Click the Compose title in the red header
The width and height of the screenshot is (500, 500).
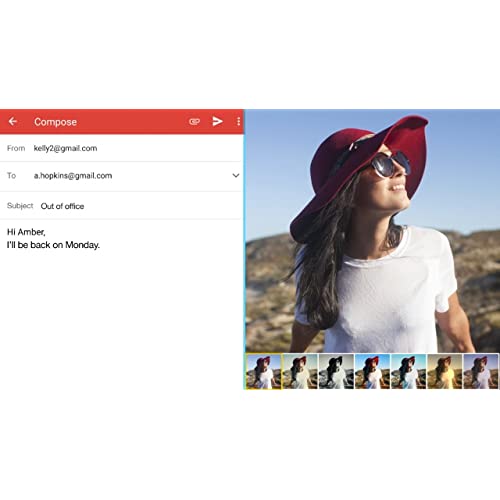tap(55, 122)
